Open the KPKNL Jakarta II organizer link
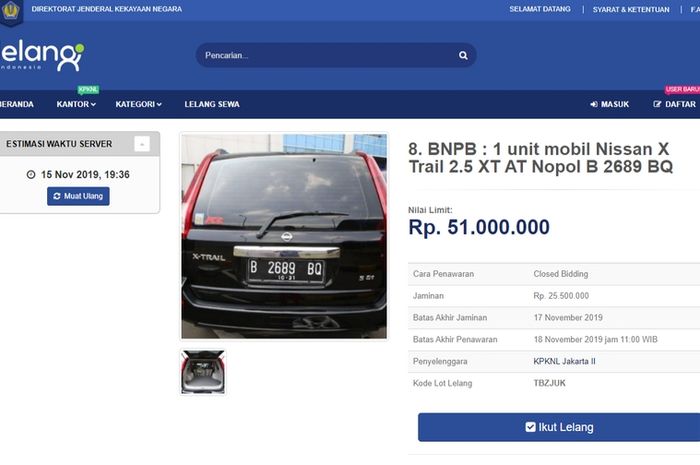 point(564,361)
